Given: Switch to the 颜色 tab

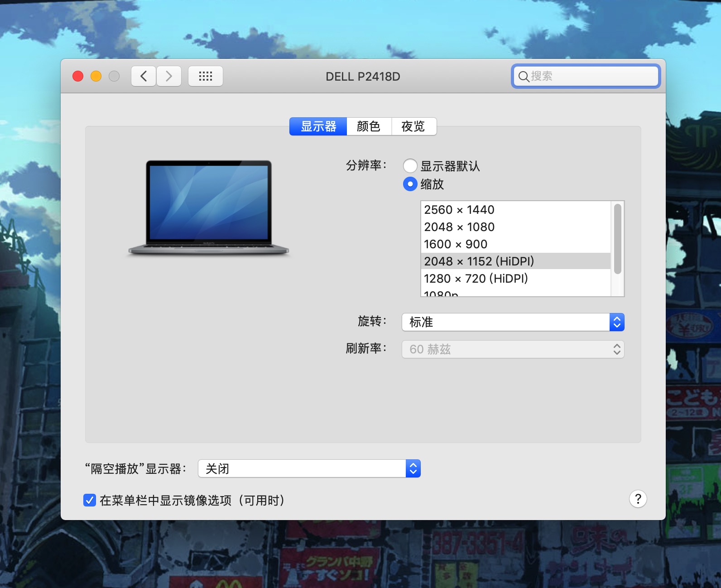Looking at the screenshot, I should click(369, 126).
